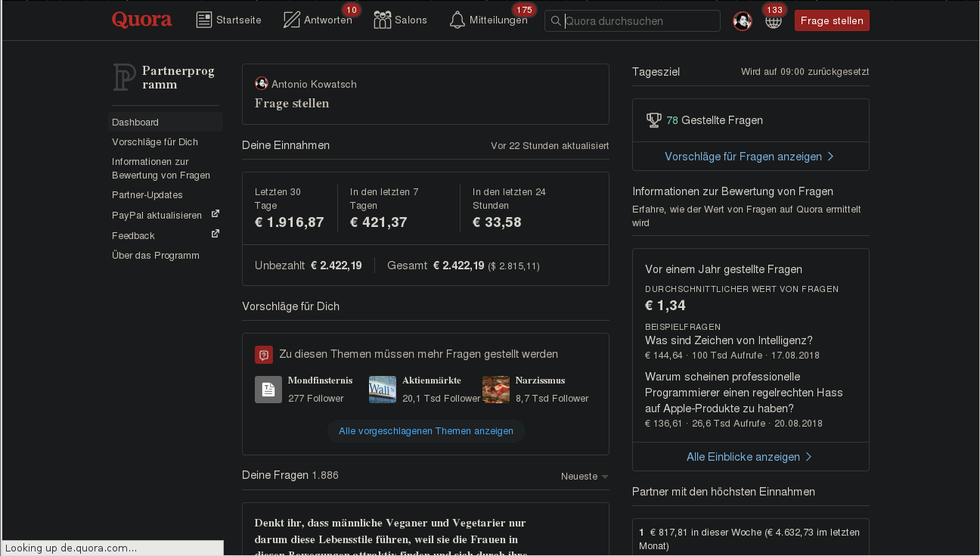Click the globe notification badge 133
Image resolution: width=980 pixels, height=556 pixels.
(x=774, y=10)
